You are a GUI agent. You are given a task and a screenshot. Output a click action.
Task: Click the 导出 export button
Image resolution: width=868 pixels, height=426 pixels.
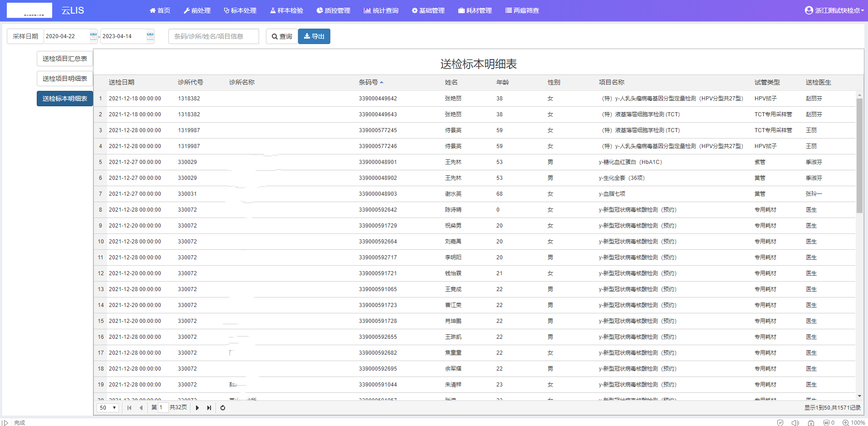(x=314, y=36)
